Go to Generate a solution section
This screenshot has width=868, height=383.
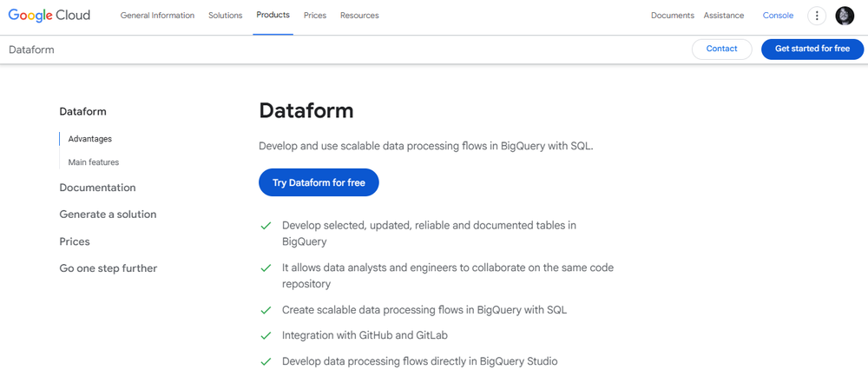(x=108, y=215)
